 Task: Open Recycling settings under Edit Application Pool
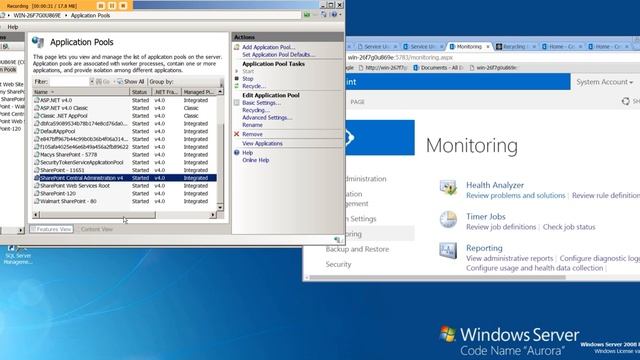tap(256, 110)
